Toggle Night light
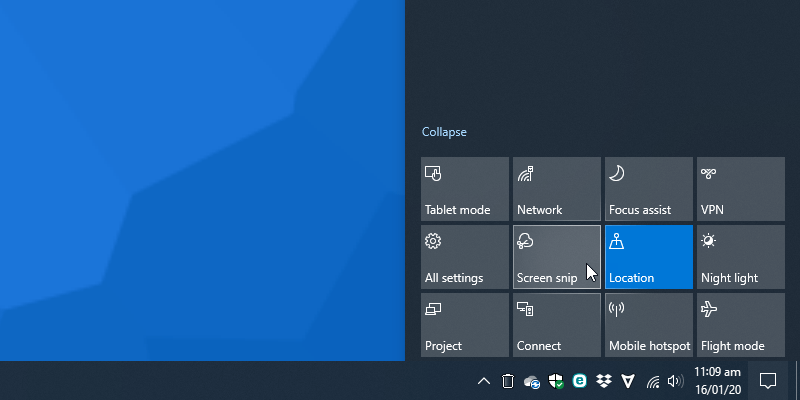 pyautogui.click(x=741, y=256)
